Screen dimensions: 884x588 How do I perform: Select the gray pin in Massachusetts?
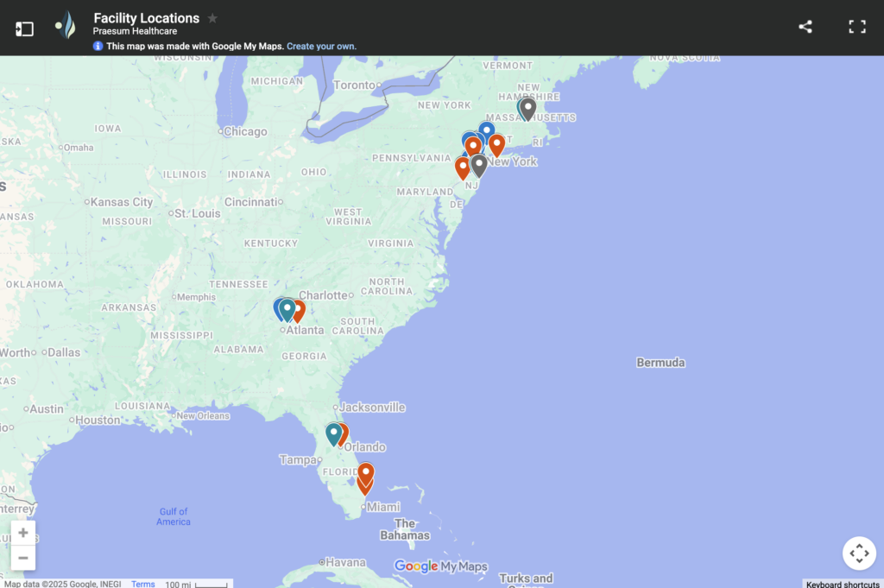527,108
